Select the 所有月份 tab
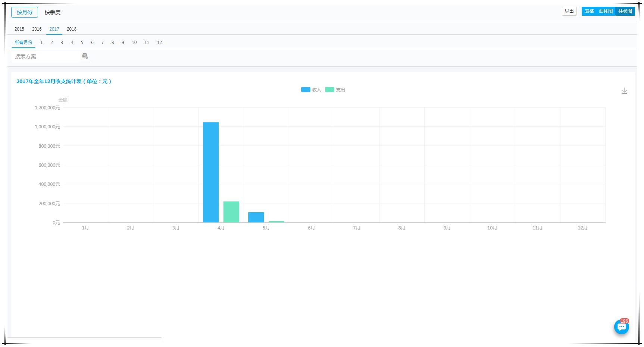This screenshot has height=347, width=644. (23, 43)
